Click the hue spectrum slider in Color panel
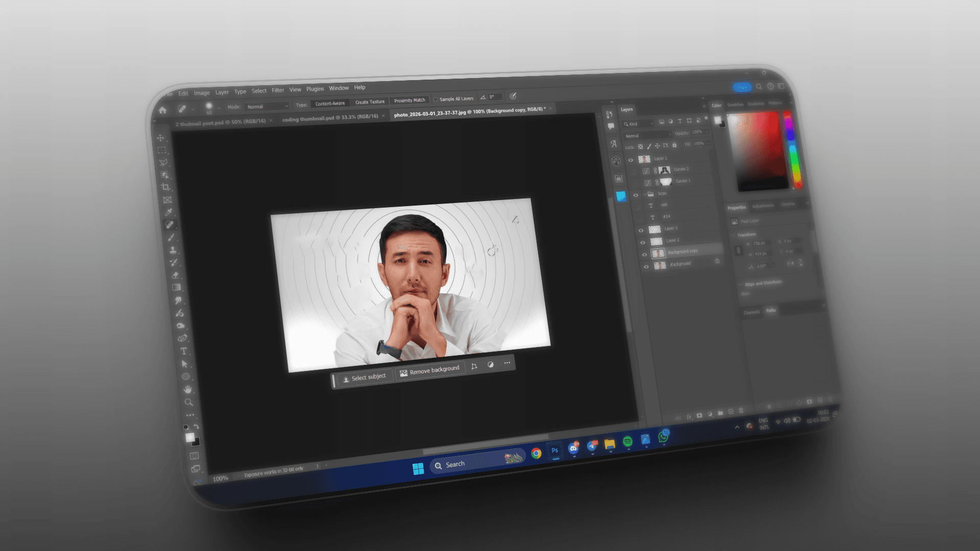 792,149
